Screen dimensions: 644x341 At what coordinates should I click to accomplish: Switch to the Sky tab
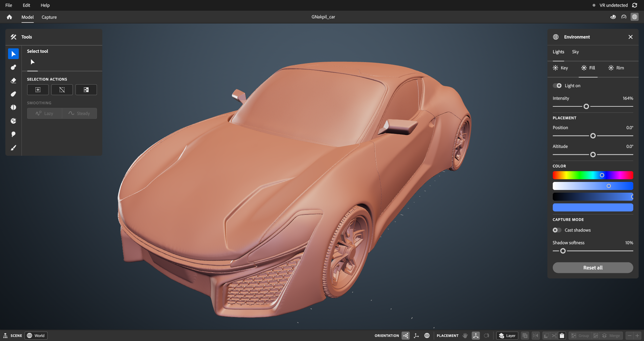coord(575,52)
